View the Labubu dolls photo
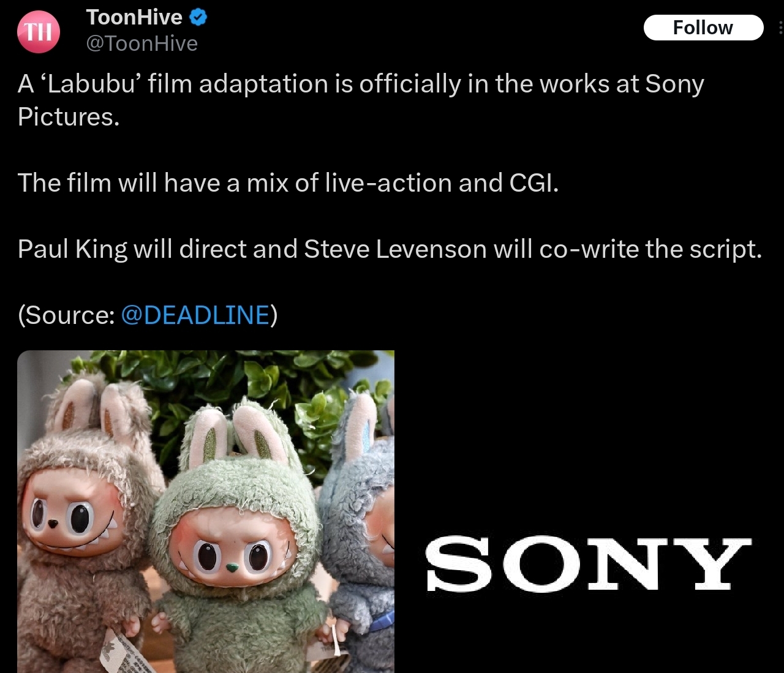Screen dimensions: 784x673 (206, 511)
